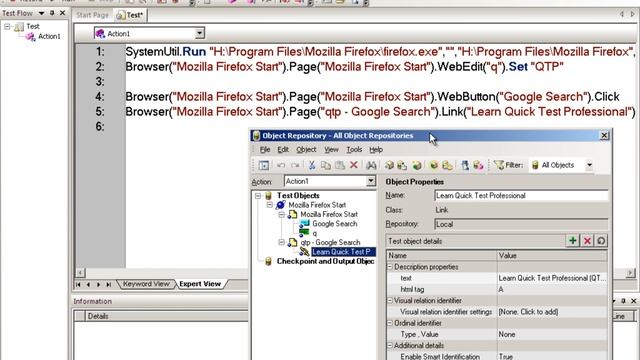Click the Filter funnel icon

[498, 165]
